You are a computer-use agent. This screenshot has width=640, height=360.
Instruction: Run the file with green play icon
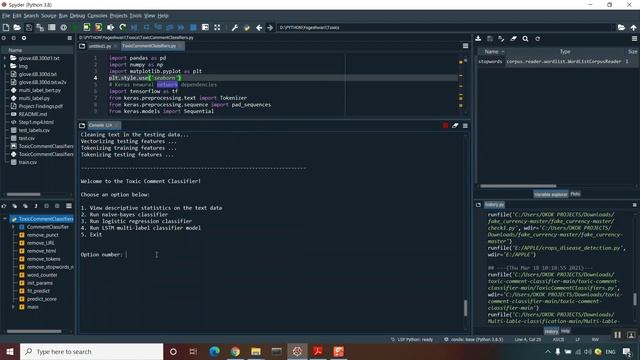(75, 27)
